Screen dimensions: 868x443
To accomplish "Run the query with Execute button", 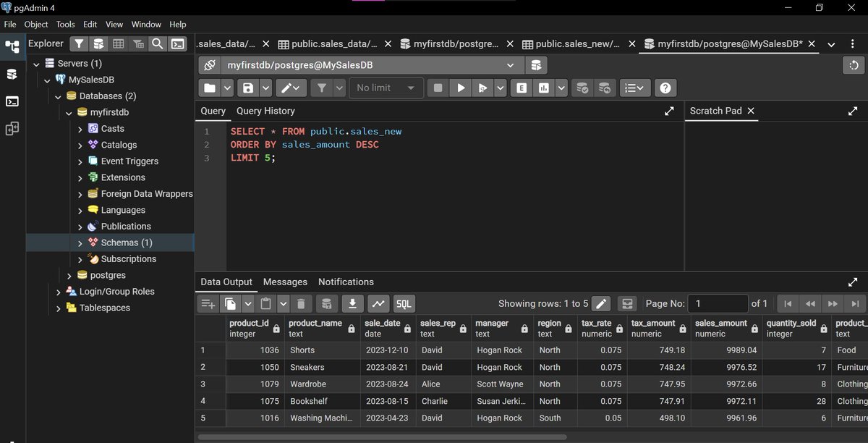I will click(x=460, y=88).
